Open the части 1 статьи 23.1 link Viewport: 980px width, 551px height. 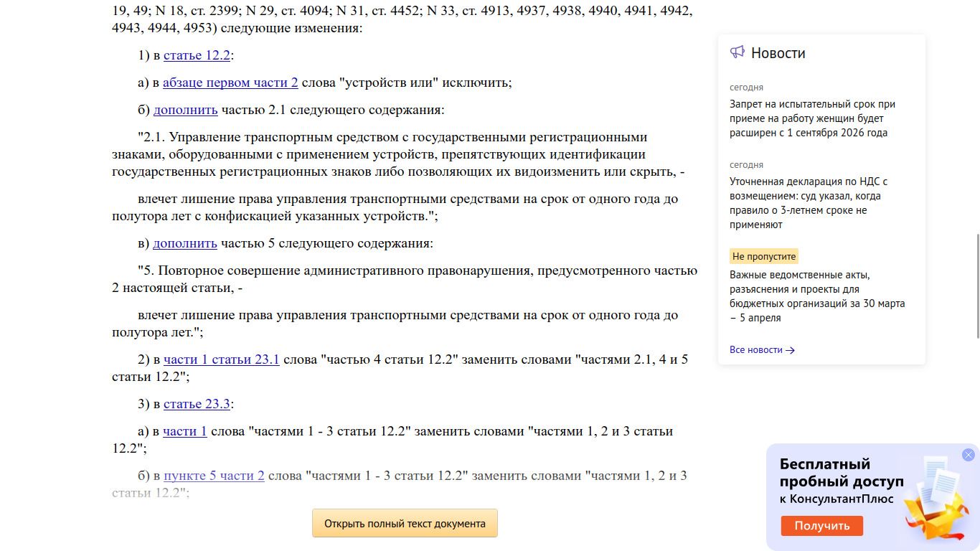point(221,359)
